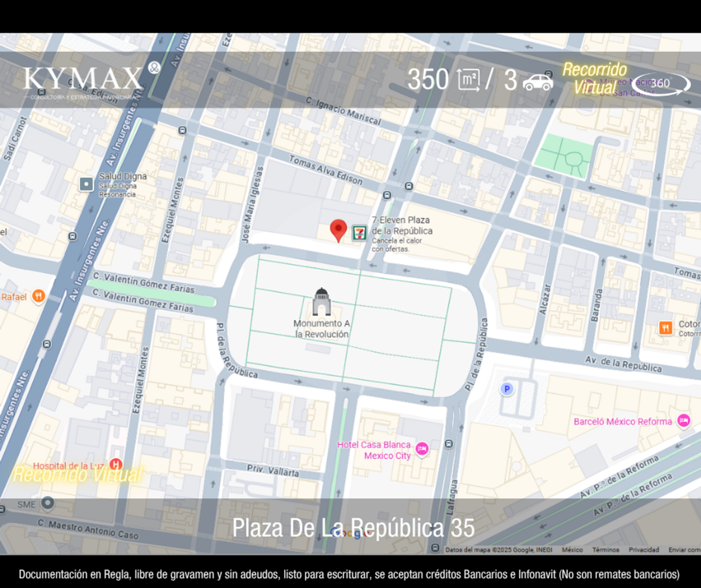Click the Av. de la República label
The height and width of the screenshot is (588, 701).
[x=623, y=363]
